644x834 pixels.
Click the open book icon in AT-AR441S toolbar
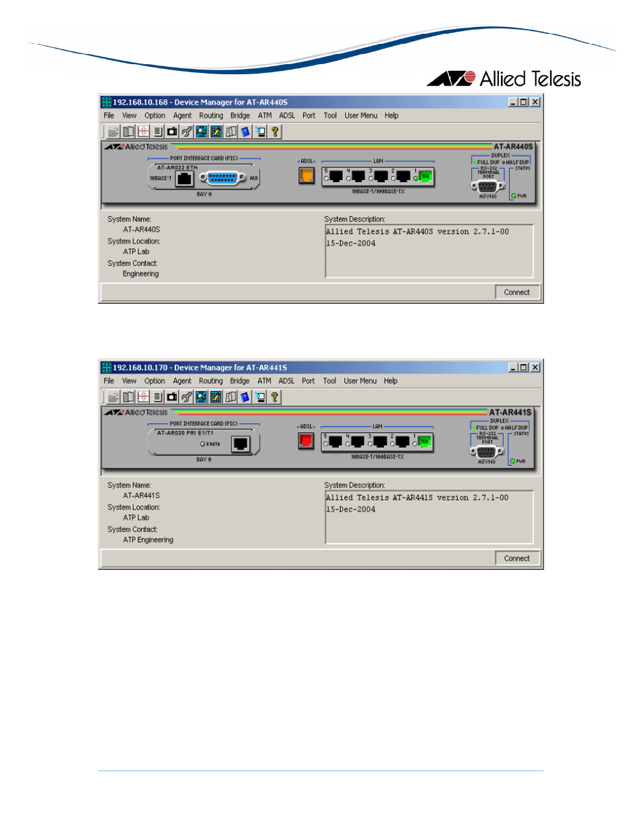(128, 397)
